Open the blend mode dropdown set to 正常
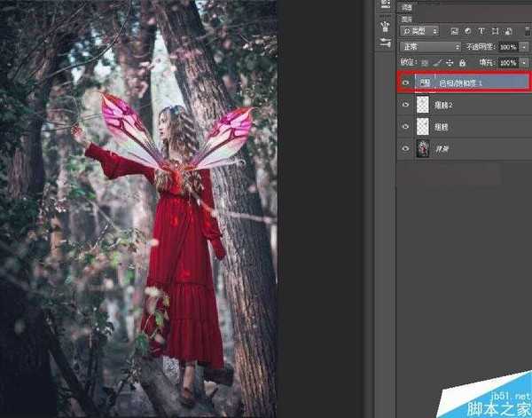The image size is (532, 418). (430, 46)
